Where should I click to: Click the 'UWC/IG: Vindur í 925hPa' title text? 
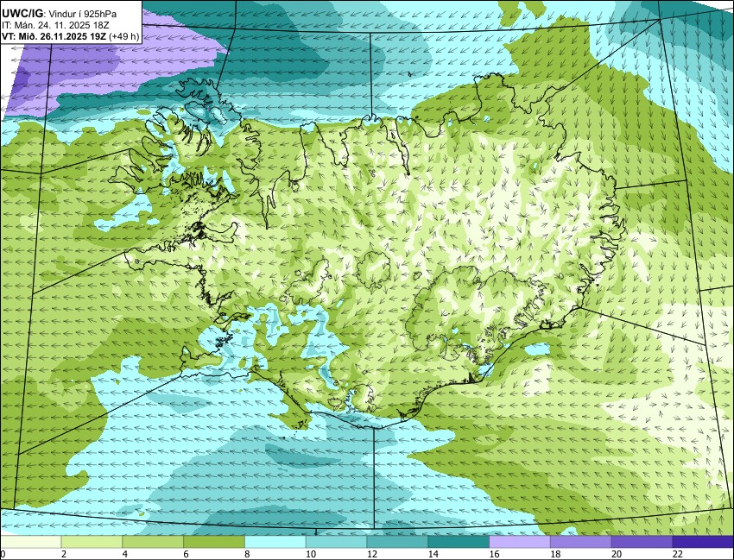click(59, 14)
